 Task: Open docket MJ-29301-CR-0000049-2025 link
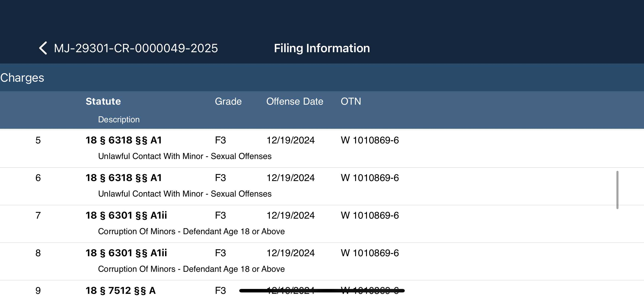coord(136,48)
